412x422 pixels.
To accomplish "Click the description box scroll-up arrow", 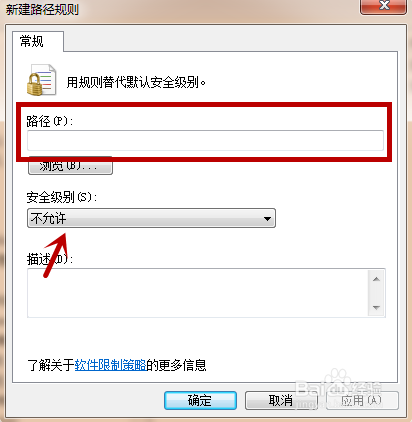I will pos(377,279).
